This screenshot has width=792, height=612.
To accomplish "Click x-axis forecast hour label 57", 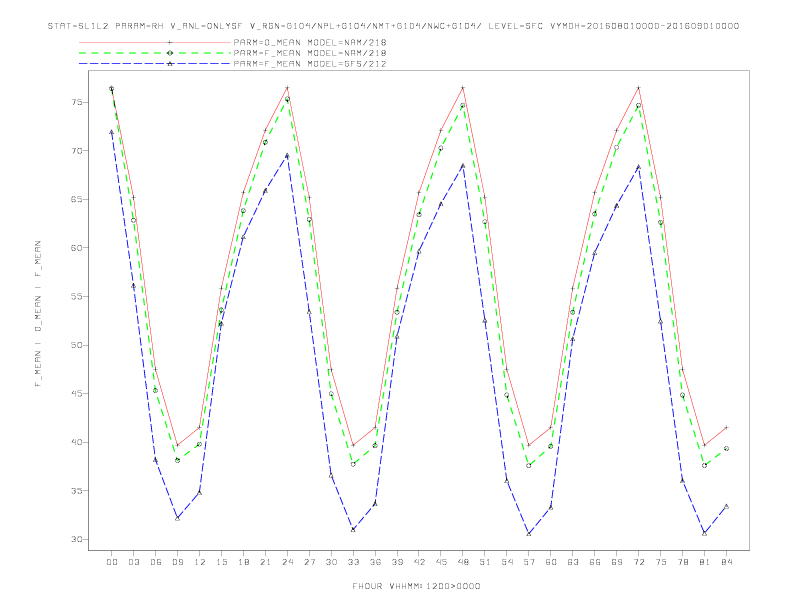I will click(x=529, y=562).
